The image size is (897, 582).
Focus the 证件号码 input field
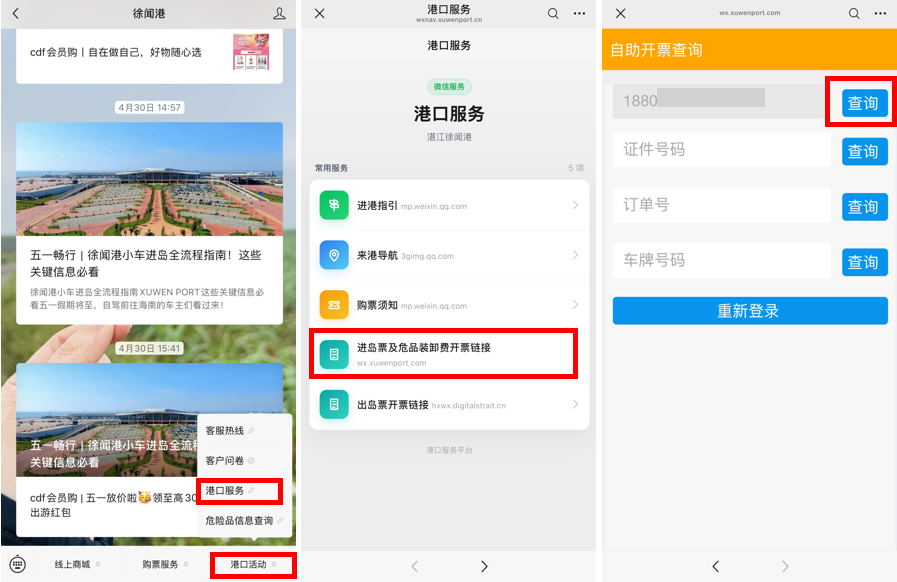pos(721,149)
